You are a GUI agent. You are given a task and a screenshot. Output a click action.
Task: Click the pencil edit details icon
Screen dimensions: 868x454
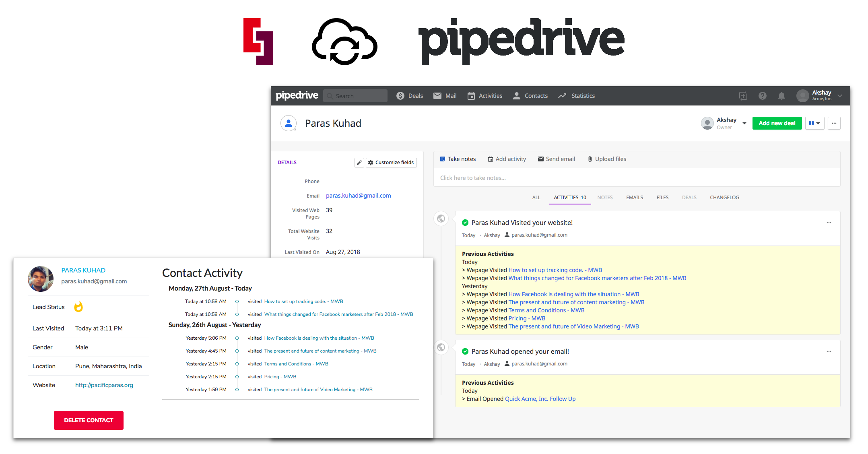point(359,163)
